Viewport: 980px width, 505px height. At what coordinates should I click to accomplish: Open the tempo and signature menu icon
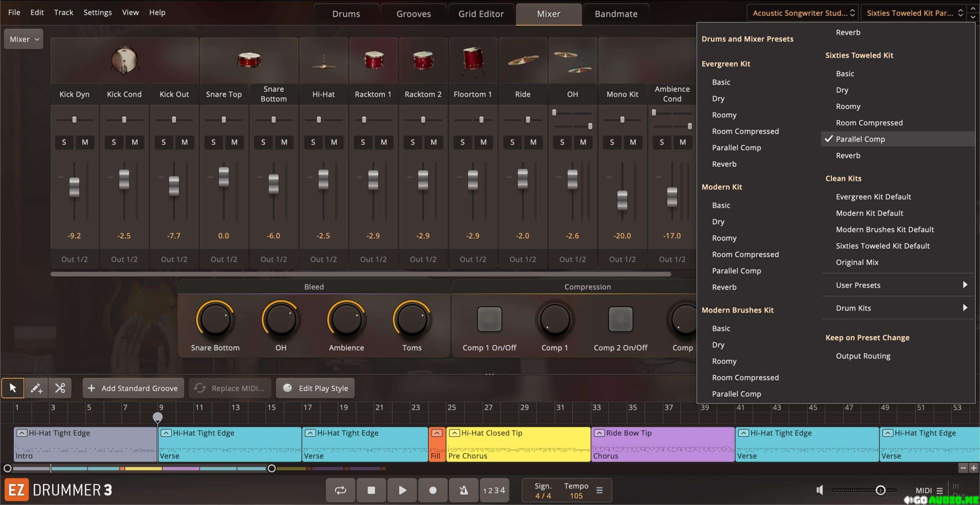coord(599,490)
